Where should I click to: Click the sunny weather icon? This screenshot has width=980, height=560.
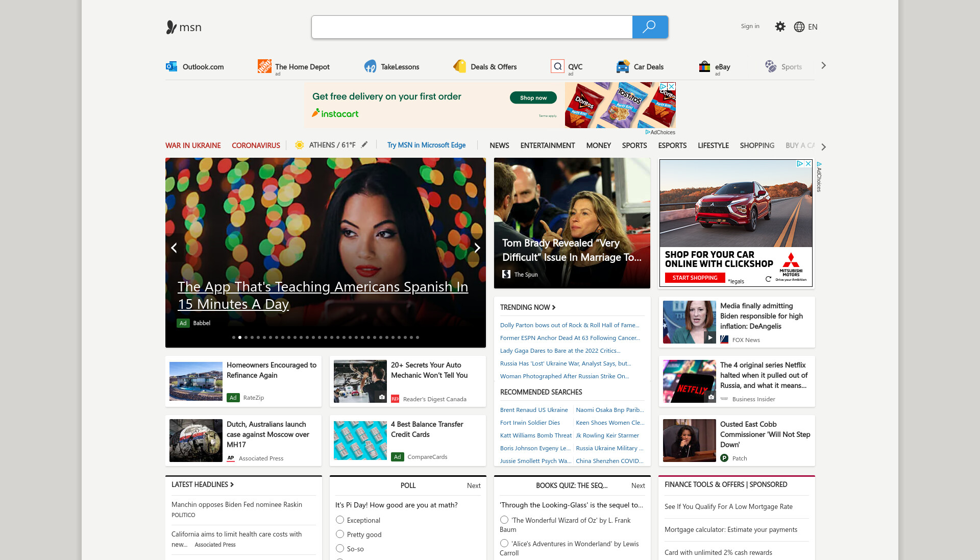point(300,145)
